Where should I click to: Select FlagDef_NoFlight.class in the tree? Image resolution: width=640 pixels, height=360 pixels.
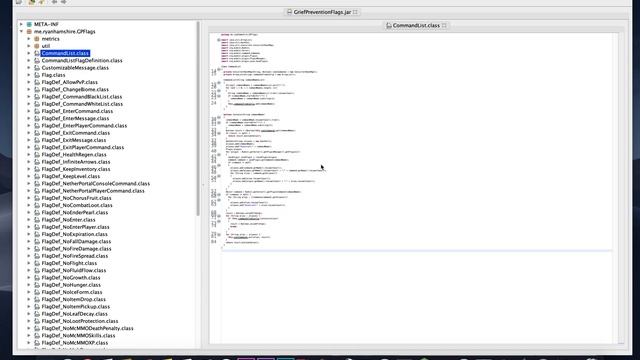pyautogui.click(x=69, y=263)
